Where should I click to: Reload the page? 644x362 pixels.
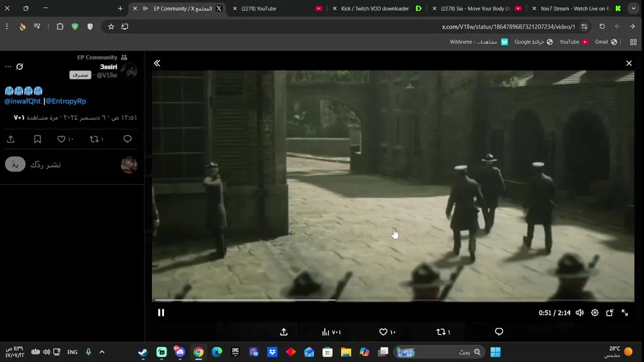tap(602, 27)
